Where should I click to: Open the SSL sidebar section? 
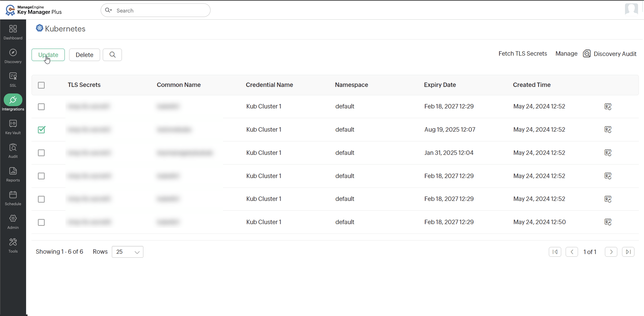[13, 80]
